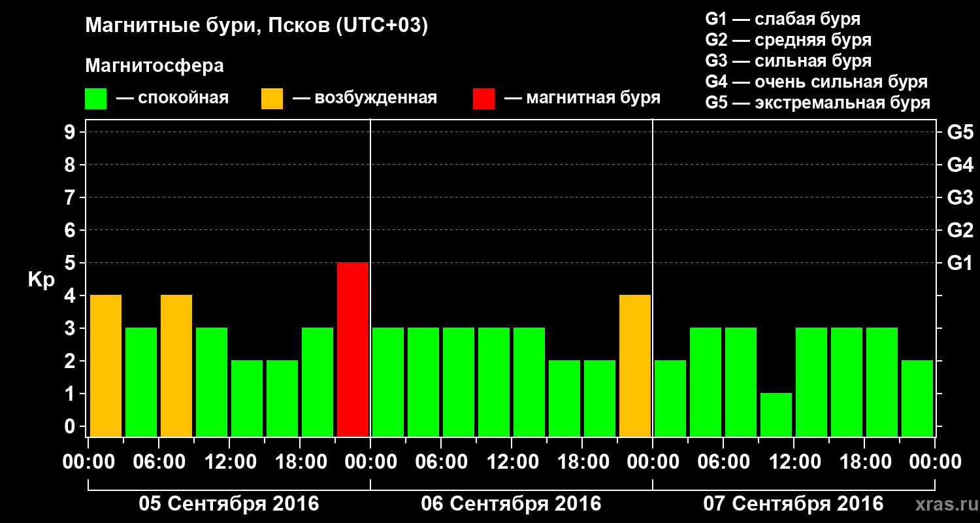Viewport: 980px width, 523px height.
Task: Select the orange bar starting 06:00 on 05 Сентября
Action: [176, 366]
